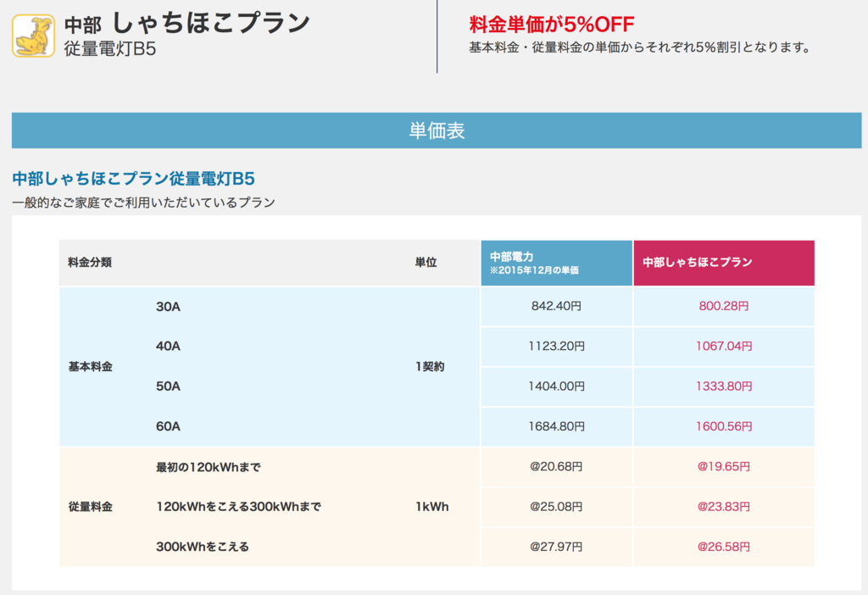Click the 1333.80円 price cell
868x595 pixels.
coord(724,386)
